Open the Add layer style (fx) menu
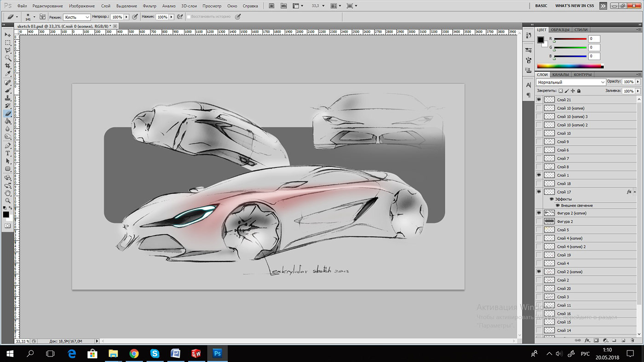 click(587, 340)
